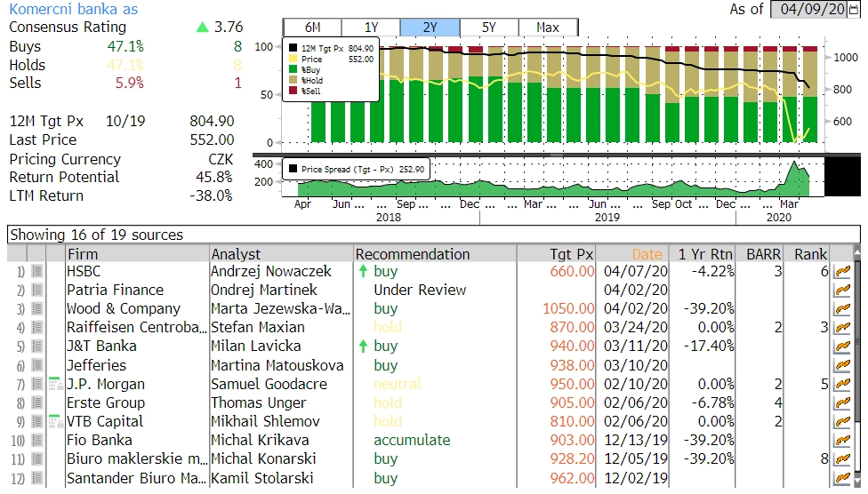Click the Consensus Rating value 3.76
The height and width of the screenshot is (494, 868).
(x=228, y=27)
